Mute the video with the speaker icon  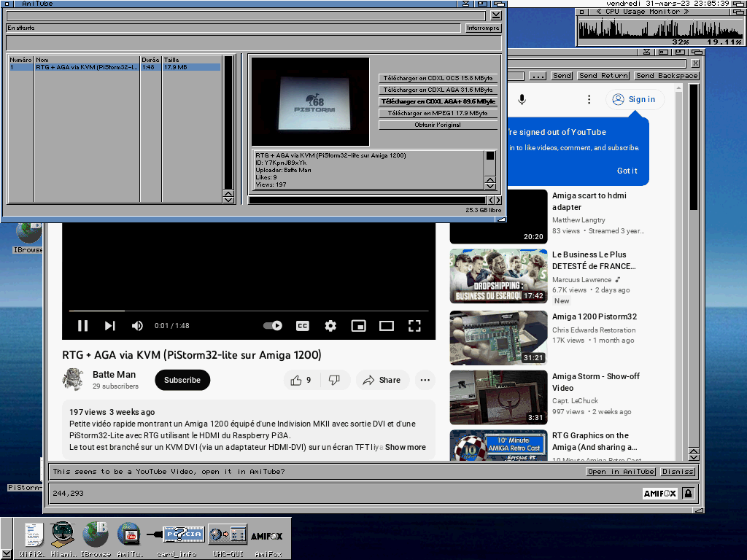[x=137, y=326]
